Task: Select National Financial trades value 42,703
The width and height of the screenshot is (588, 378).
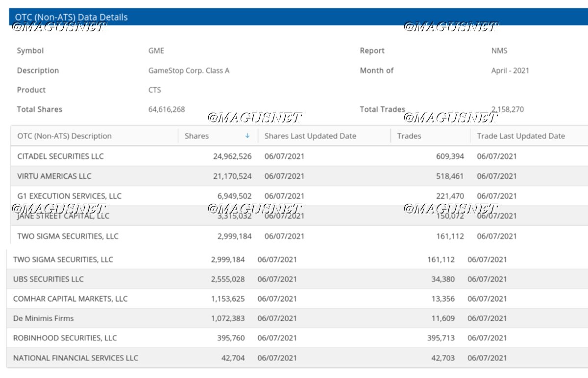Action: pos(443,358)
